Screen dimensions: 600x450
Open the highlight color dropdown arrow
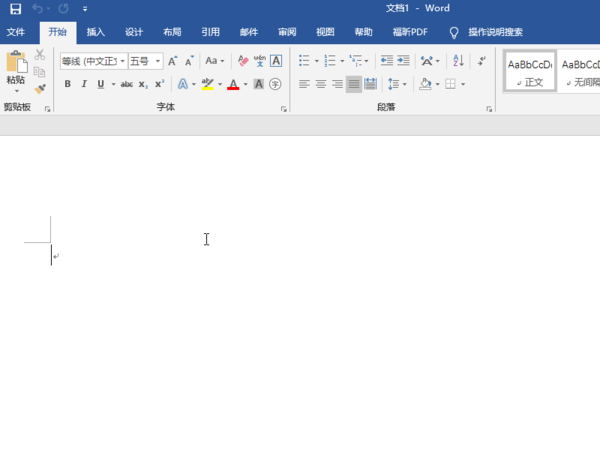point(220,84)
